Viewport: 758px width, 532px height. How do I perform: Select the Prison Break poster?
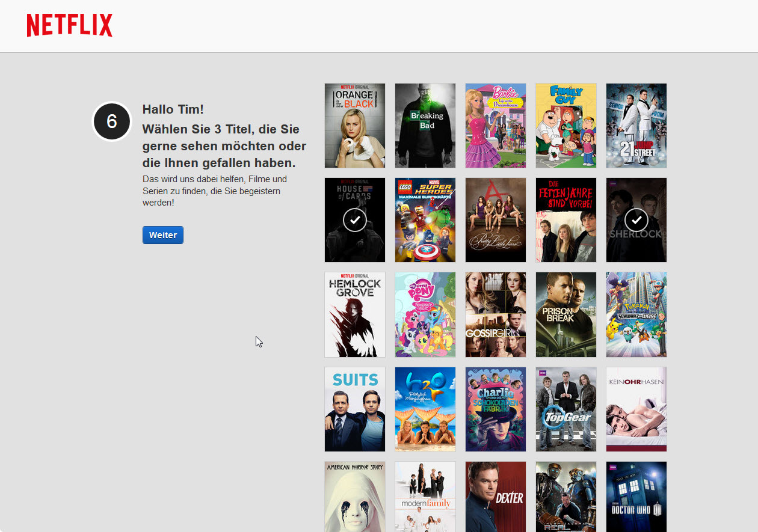565,314
